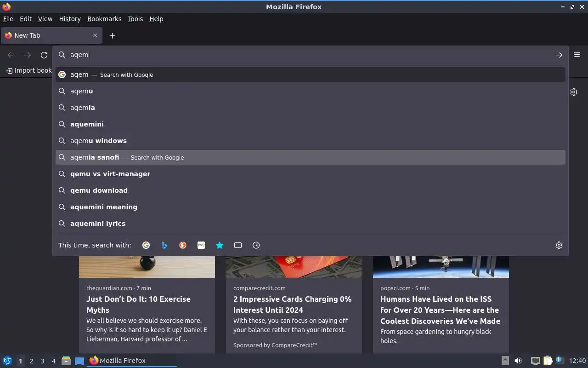
Task: Open a new tab with the plus button
Action: (112, 35)
